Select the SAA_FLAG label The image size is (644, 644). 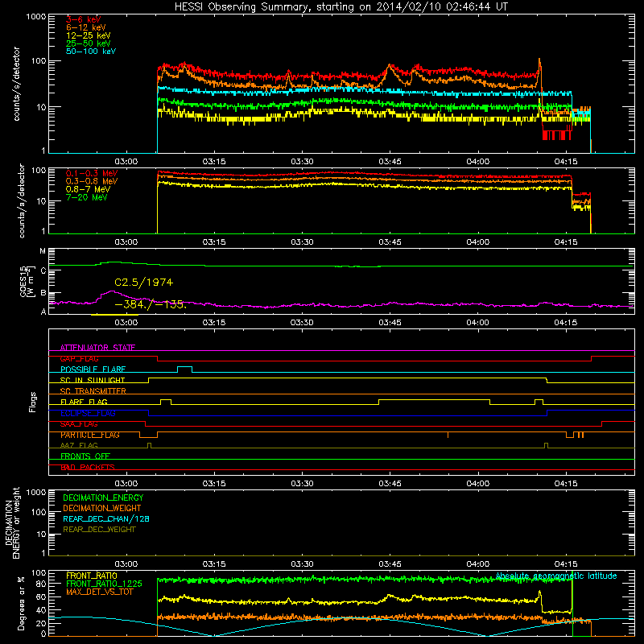pos(79,424)
